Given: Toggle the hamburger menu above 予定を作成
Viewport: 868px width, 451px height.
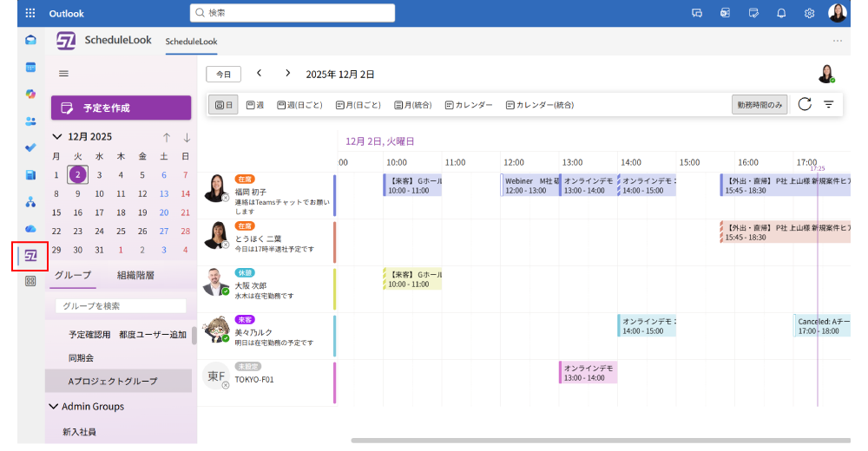Looking at the screenshot, I should click(x=63, y=74).
